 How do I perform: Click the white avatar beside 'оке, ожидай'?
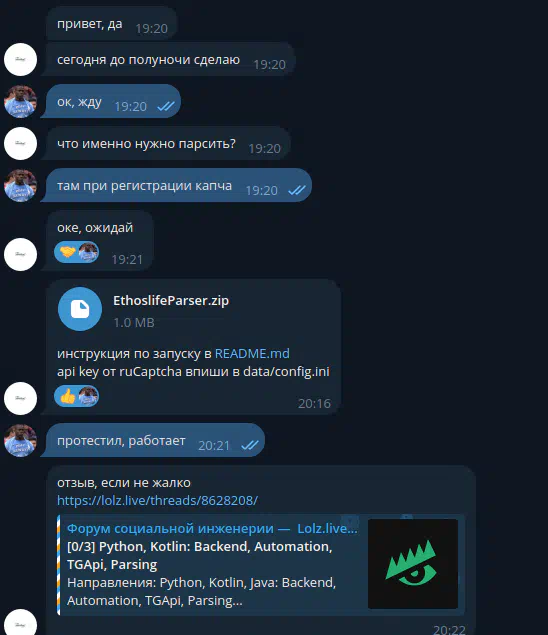[20, 254]
